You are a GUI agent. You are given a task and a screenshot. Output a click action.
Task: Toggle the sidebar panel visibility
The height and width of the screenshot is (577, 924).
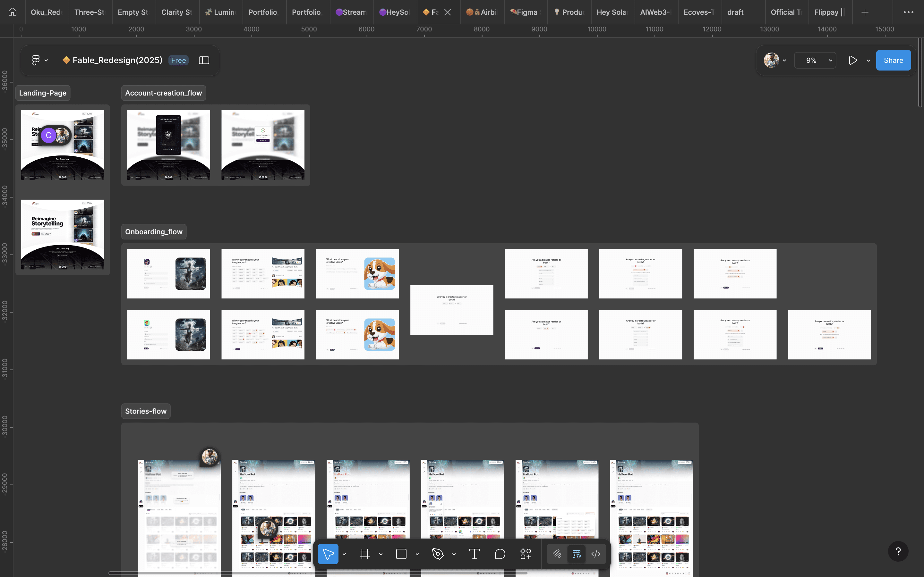pos(204,60)
